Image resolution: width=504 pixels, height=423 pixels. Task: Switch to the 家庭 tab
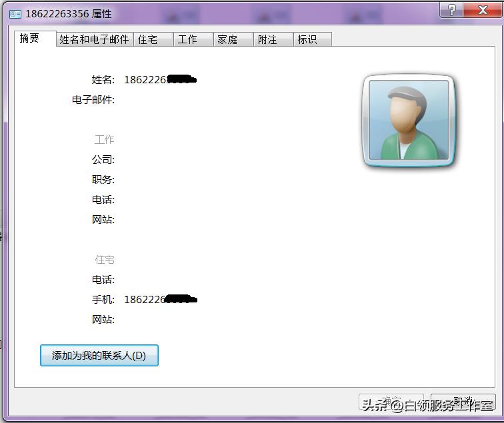pos(233,39)
